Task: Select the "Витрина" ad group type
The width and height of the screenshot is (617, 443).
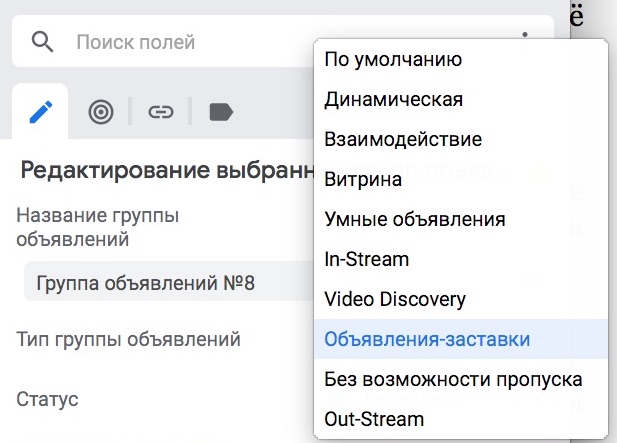Action: [x=363, y=180]
